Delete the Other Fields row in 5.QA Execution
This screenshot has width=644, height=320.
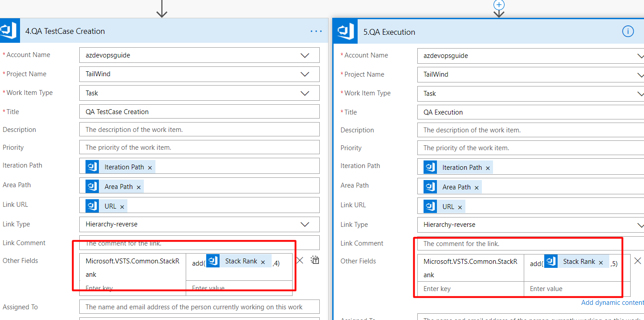pyautogui.click(x=638, y=260)
